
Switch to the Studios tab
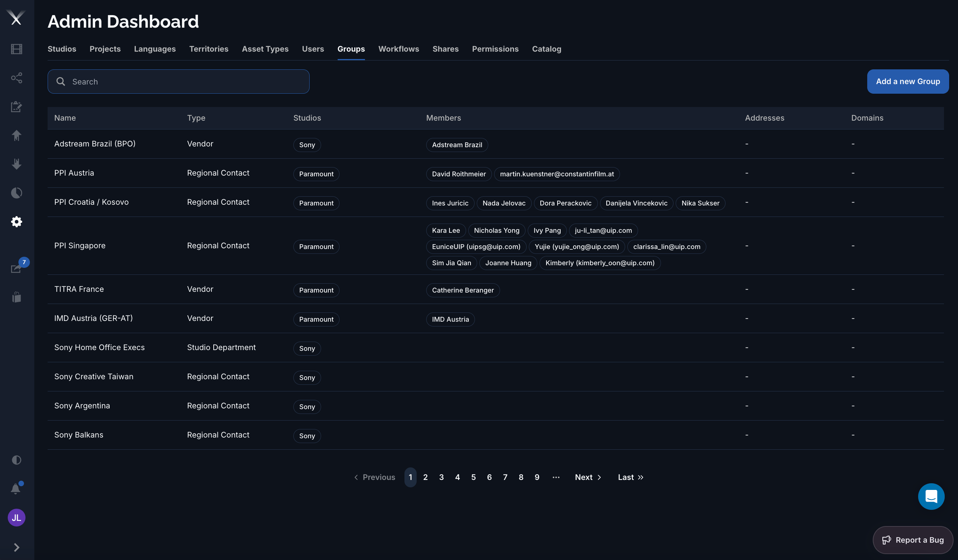click(62, 49)
